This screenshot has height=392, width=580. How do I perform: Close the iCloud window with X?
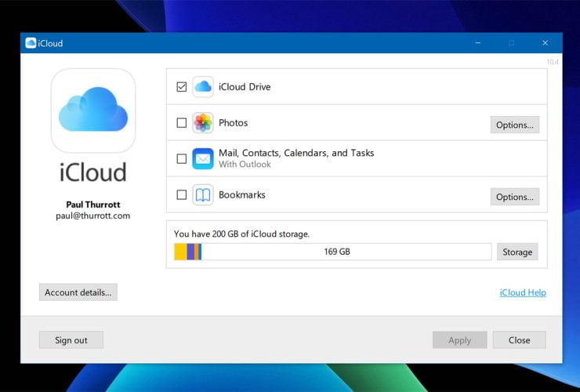click(546, 43)
